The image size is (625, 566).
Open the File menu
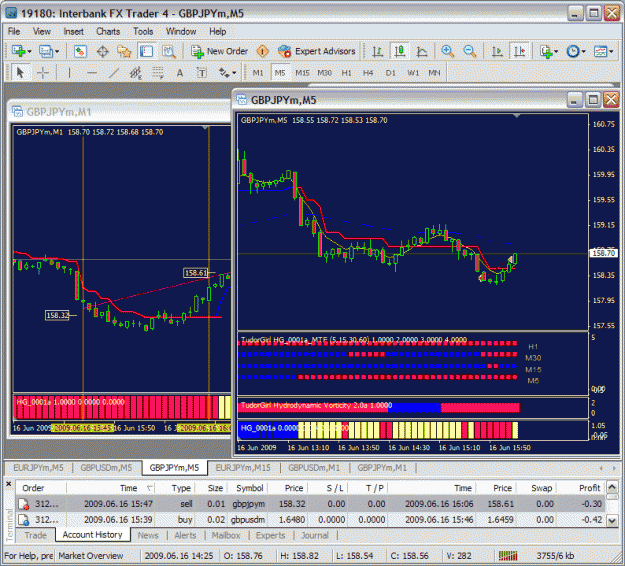[x=14, y=31]
